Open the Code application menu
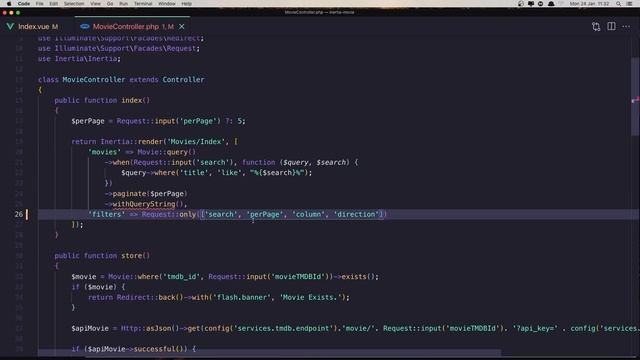 click(x=24, y=4)
